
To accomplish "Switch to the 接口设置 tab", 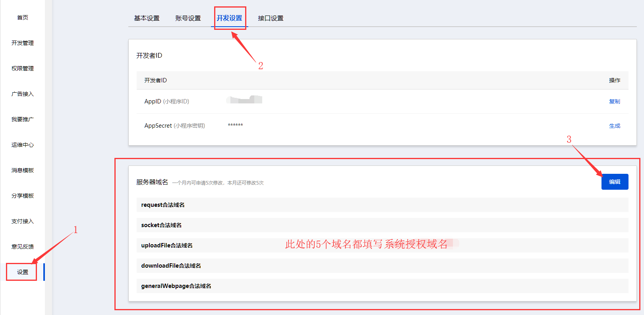I will click(271, 18).
